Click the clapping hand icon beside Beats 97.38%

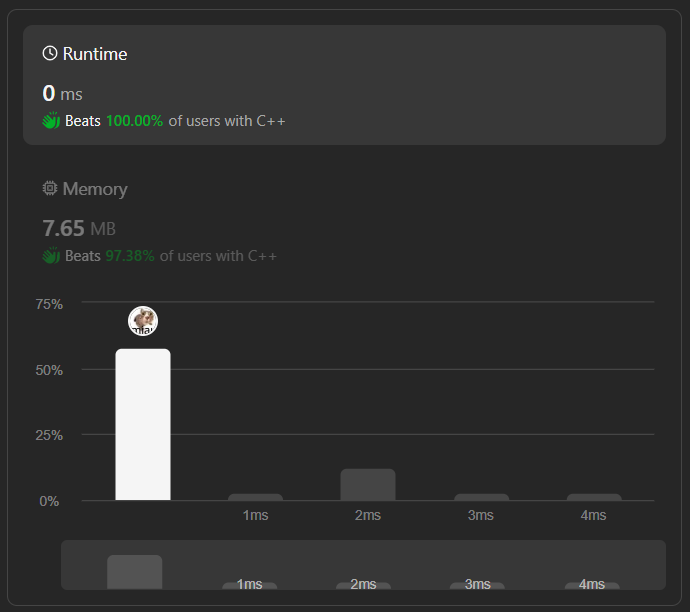51,255
